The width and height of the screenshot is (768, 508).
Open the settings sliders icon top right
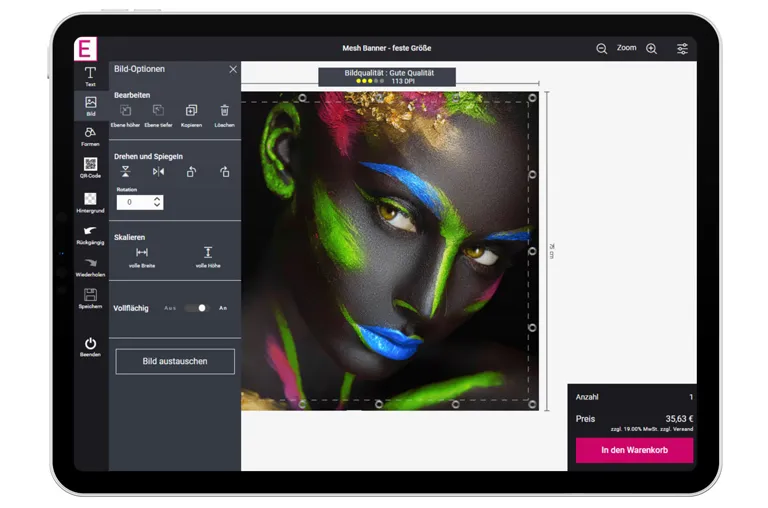tap(682, 48)
